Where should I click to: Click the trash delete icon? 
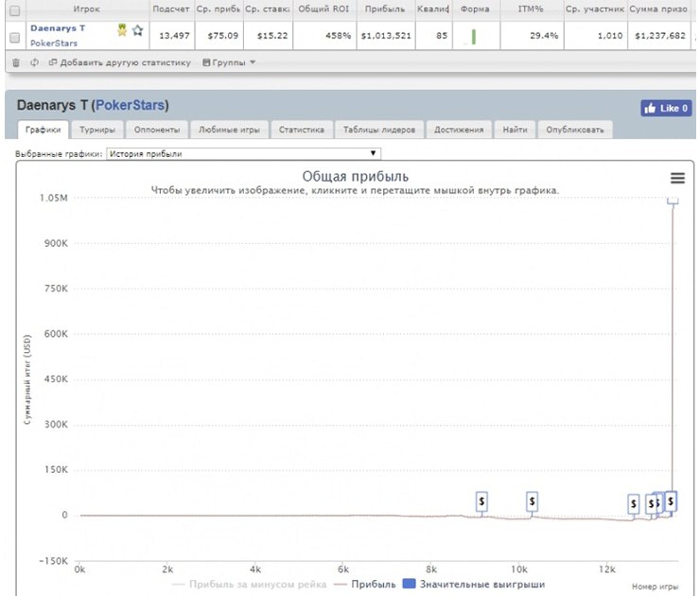click(x=14, y=62)
